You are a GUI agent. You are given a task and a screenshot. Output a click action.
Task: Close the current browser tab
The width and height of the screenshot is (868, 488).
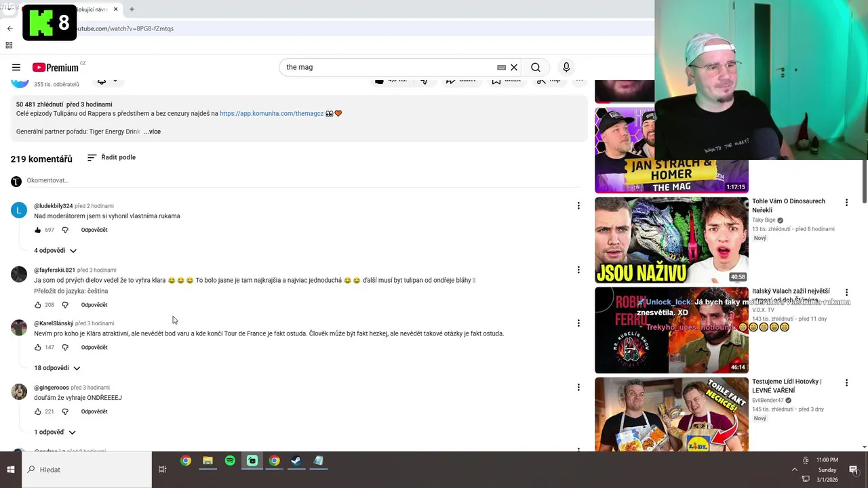coord(115,9)
